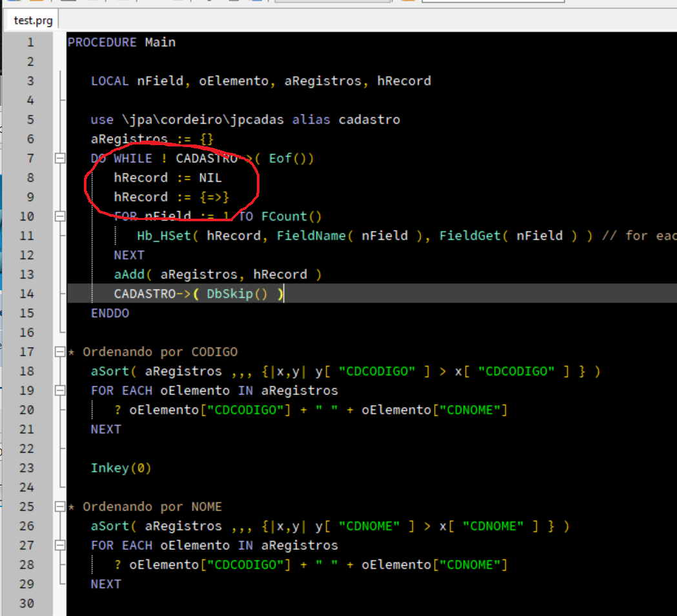Screen dimensions: 677x616
Task: Click 'FieldName(' on line 11
Action: pos(315,235)
